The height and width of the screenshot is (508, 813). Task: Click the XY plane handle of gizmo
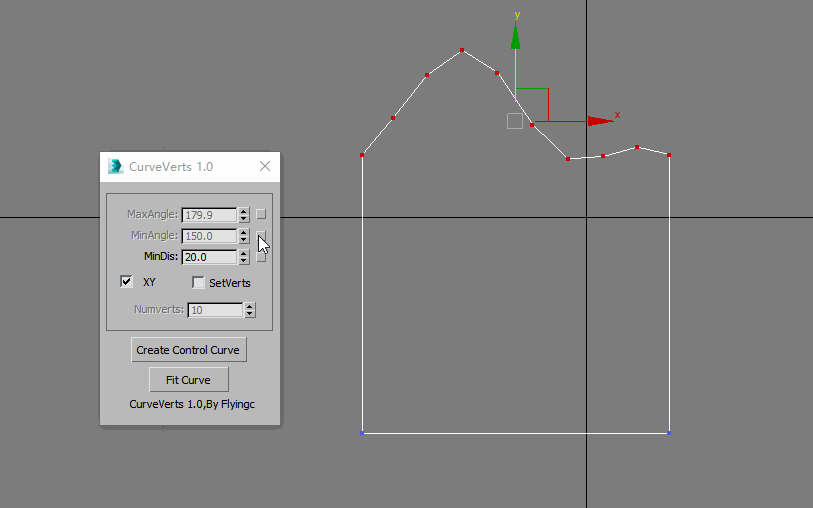pyautogui.click(x=532, y=105)
